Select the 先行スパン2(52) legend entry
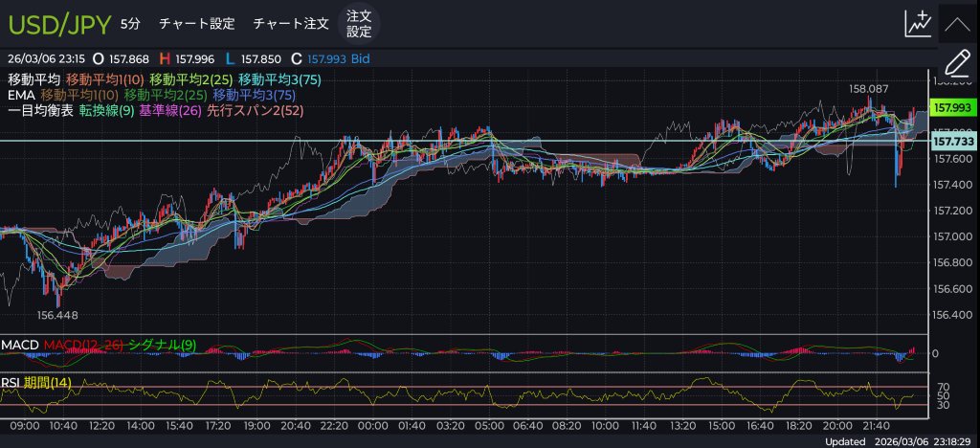980x448 pixels. pyautogui.click(x=255, y=111)
